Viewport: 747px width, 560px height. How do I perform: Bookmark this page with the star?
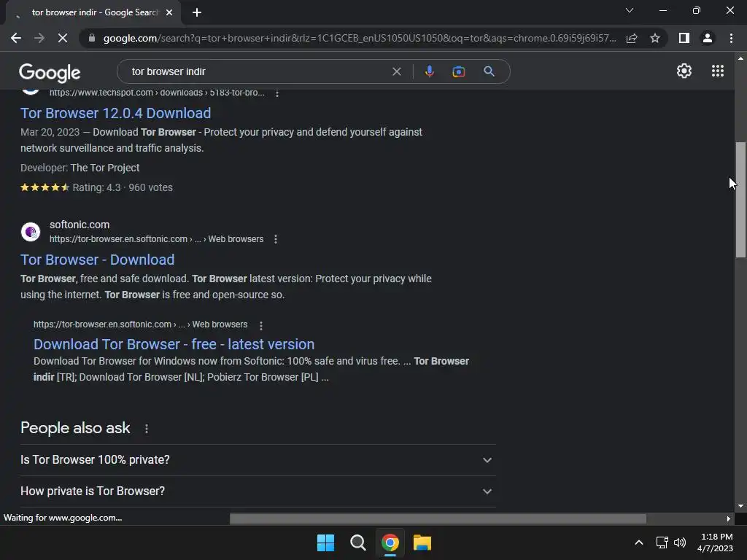[655, 38]
